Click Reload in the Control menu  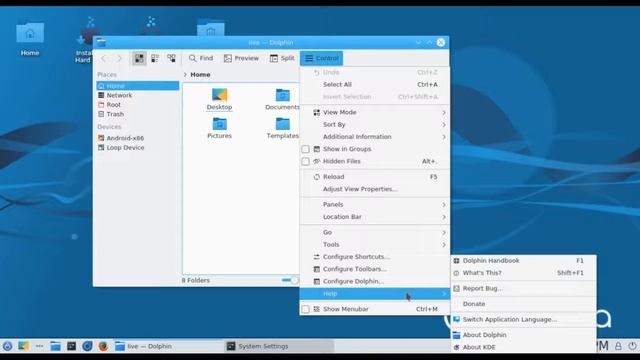tap(375, 177)
